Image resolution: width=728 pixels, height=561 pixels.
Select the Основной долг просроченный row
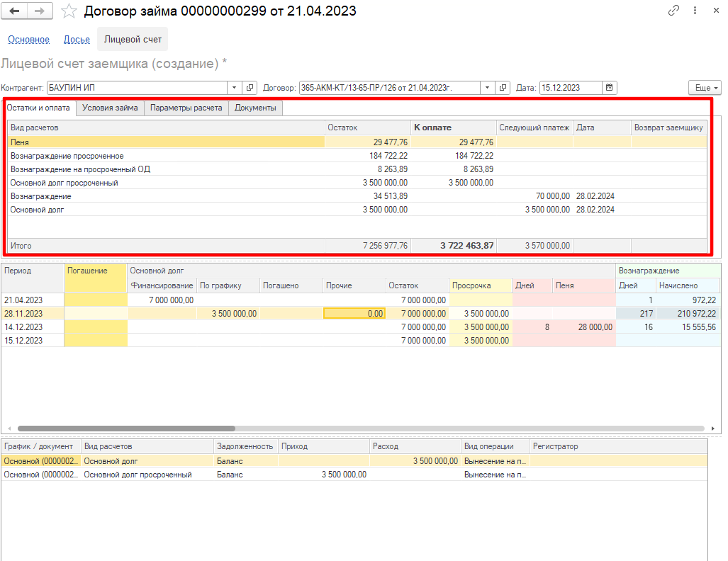pyautogui.click(x=357, y=183)
